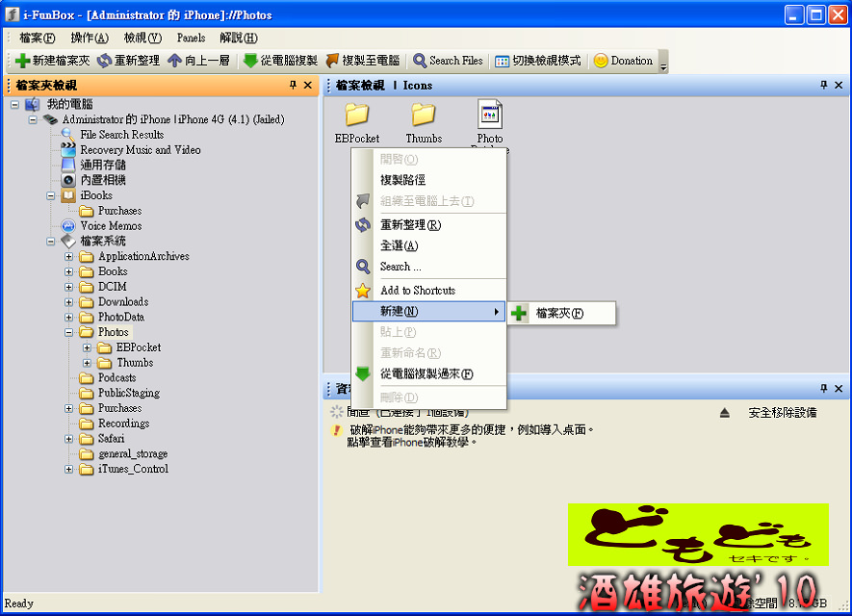Select 檔案夾 from the 新建 submenu
Screen dimensions: 852x616
click(x=558, y=314)
